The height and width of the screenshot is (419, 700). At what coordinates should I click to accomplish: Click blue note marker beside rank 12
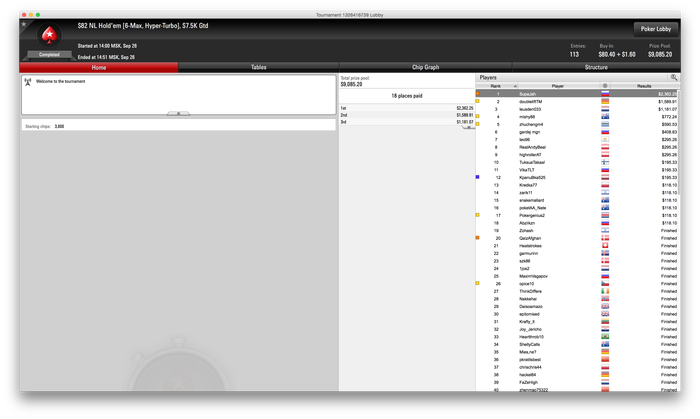pos(478,177)
